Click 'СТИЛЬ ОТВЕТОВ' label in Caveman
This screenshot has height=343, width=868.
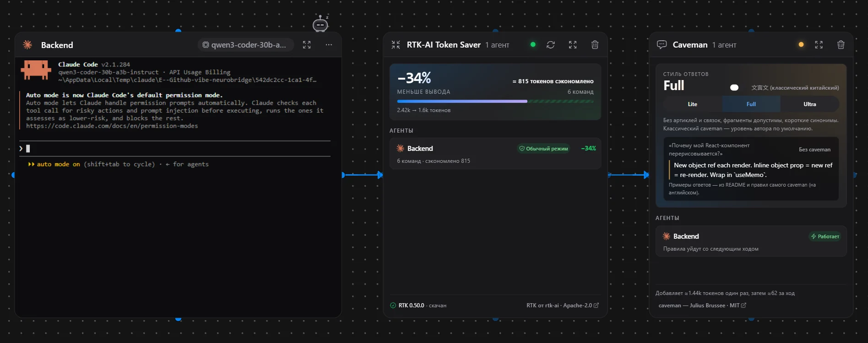point(686,74)
